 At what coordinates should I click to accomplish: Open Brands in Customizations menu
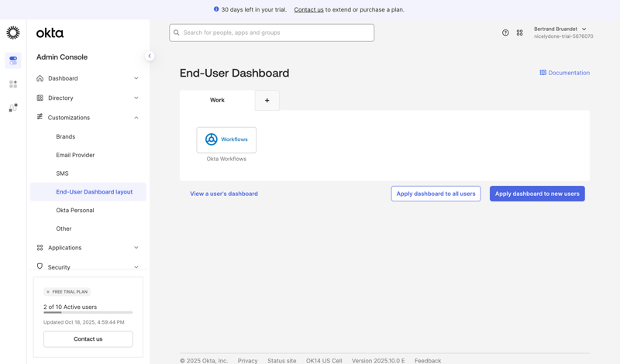(x=66, y=136)
